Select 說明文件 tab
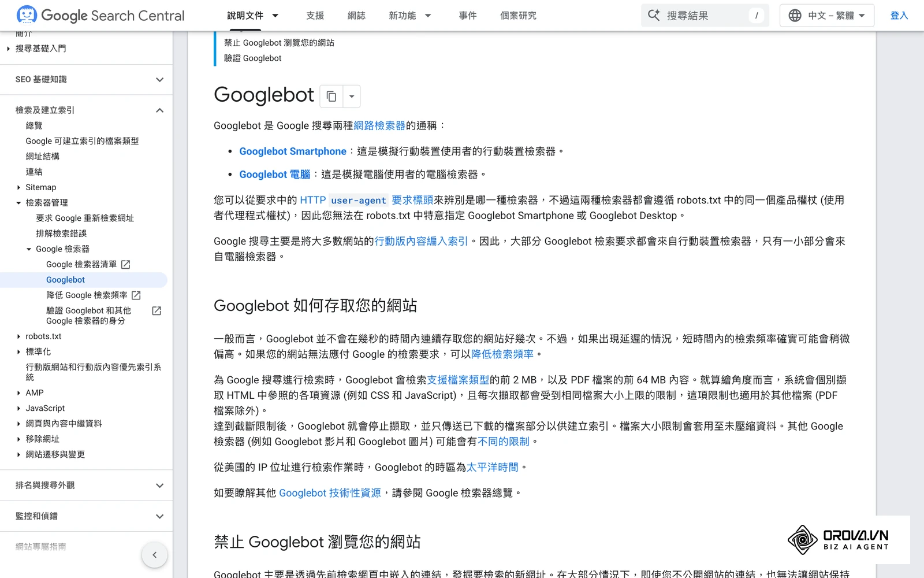Image resolution: width=924 pixels, height=578 pixels. pyautogui.click(x=245, y=16)
